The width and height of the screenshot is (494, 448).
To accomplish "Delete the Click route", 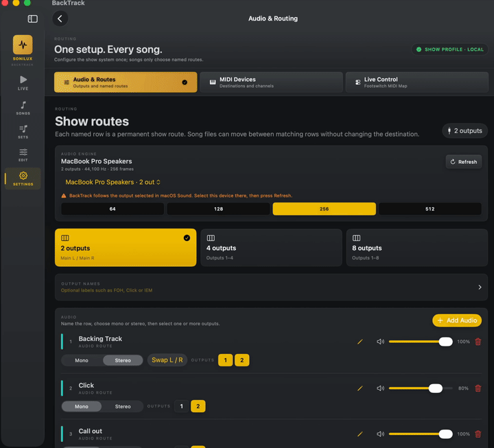I will click(478, 388).
